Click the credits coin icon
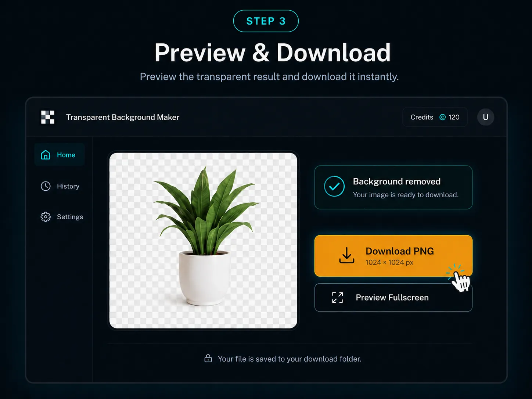Viewport: 532px width, 399px height. (442, 117)
